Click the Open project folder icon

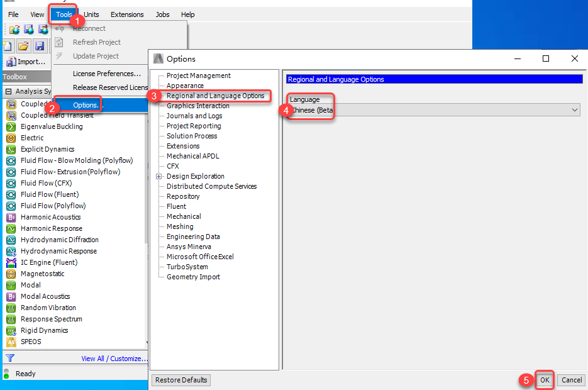click(x=23, y=46)
